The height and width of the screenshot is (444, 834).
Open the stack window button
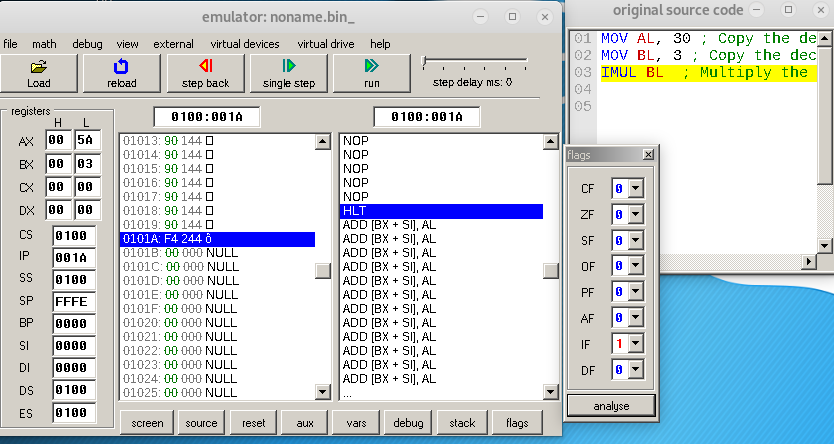pos(463,423)
